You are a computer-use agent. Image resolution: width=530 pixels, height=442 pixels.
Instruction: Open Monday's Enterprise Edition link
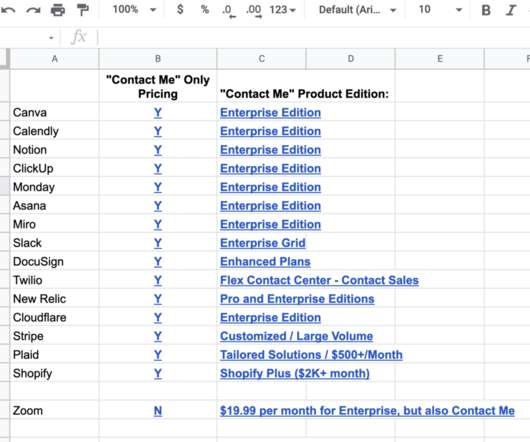270,187
